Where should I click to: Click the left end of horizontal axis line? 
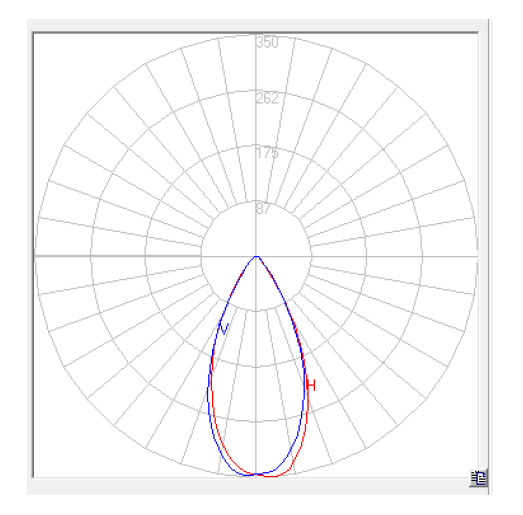coord(37,256)
